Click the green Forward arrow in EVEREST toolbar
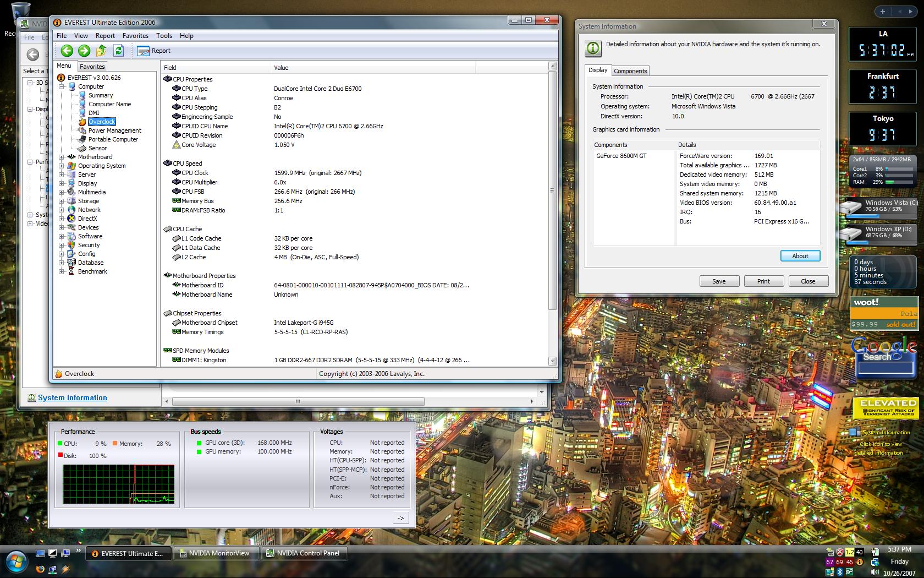 (x=84, y=51)
